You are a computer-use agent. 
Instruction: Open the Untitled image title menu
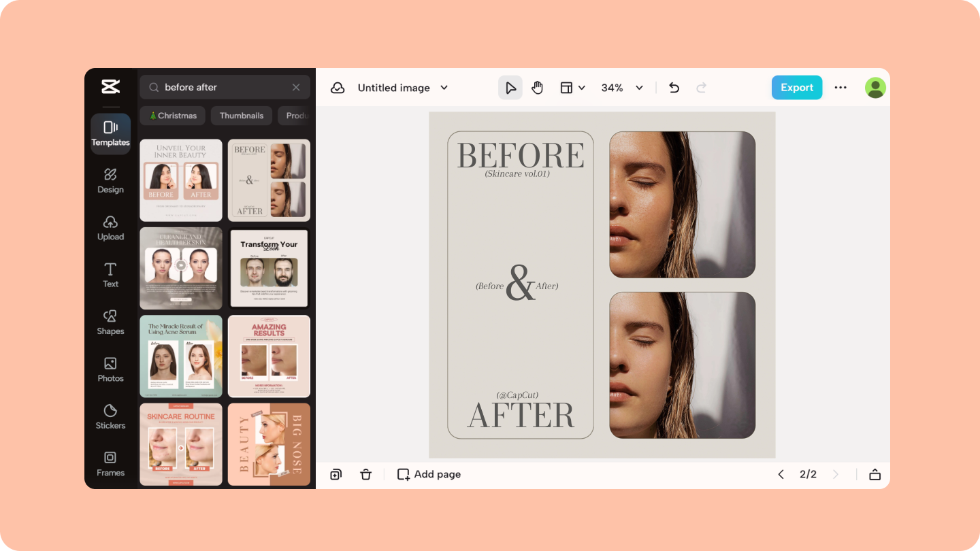(x=444, y=88)
